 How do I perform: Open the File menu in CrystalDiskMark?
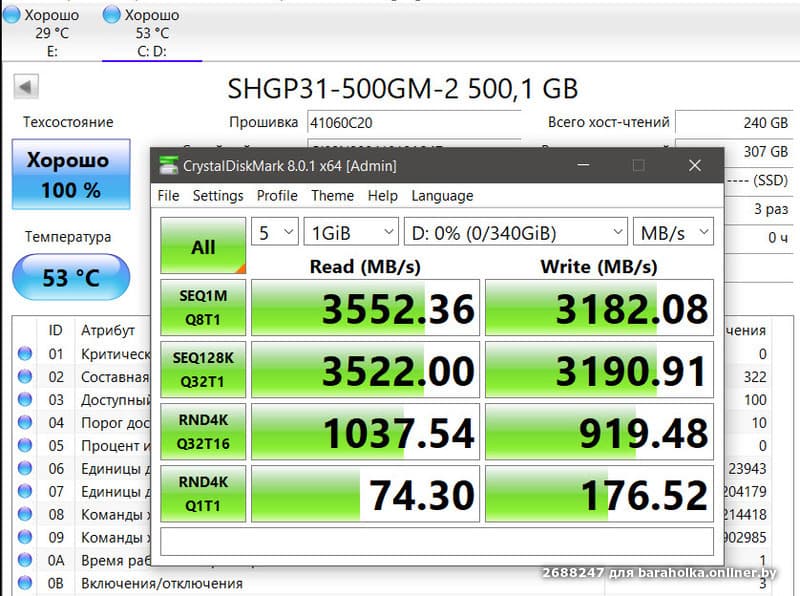(x=168, y=196)
